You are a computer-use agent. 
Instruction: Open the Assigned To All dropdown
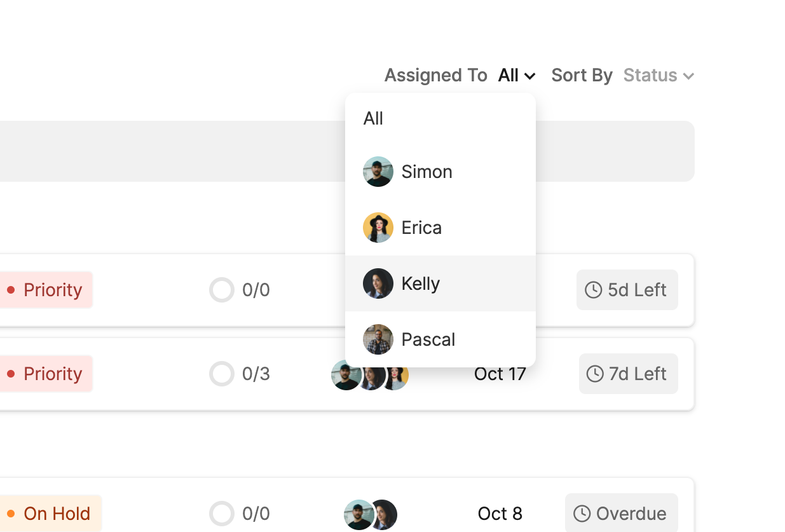tap(517, 76)
